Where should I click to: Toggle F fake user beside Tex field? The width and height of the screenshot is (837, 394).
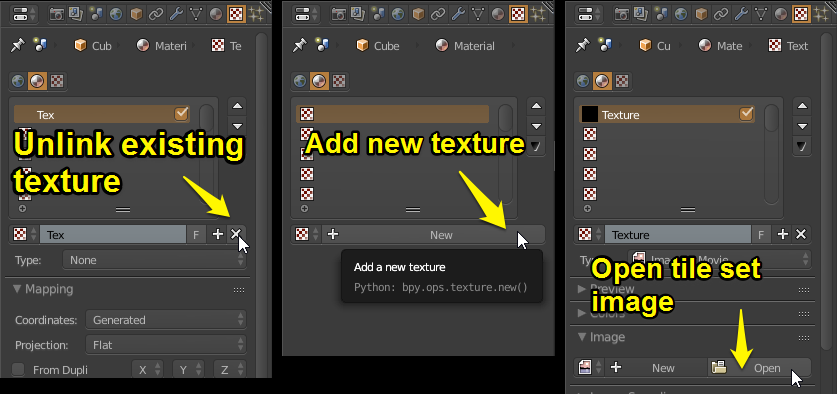tap(196, 234)
